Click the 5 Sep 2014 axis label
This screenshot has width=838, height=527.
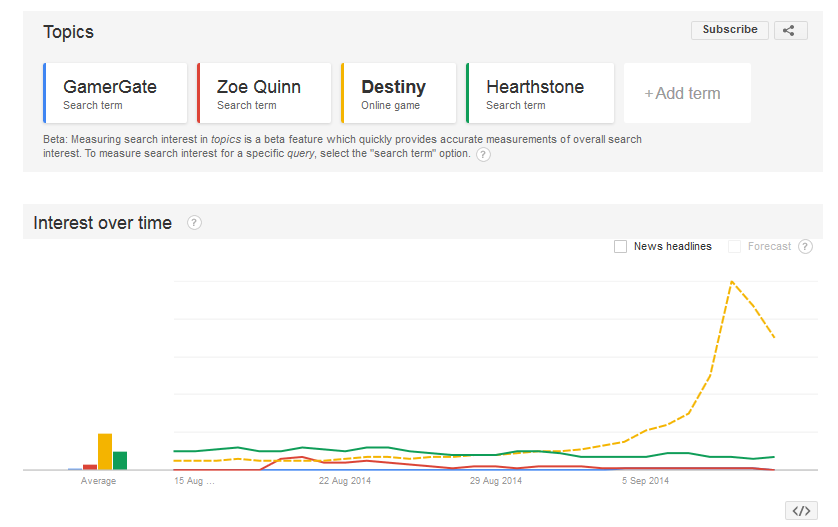[645, 481]
